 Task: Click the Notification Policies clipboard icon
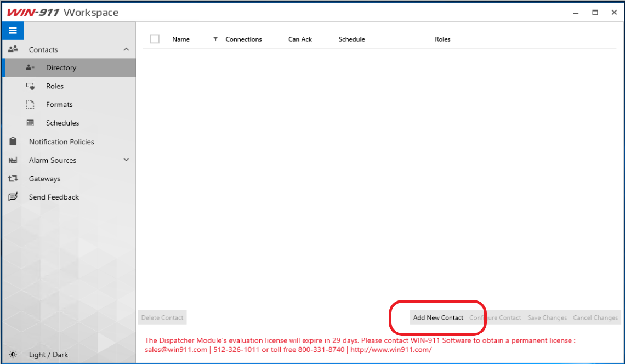(13, 141)
